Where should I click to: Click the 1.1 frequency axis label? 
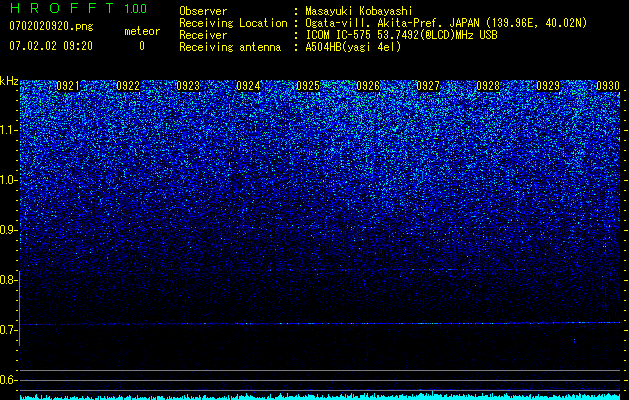[x=7, y=130]
